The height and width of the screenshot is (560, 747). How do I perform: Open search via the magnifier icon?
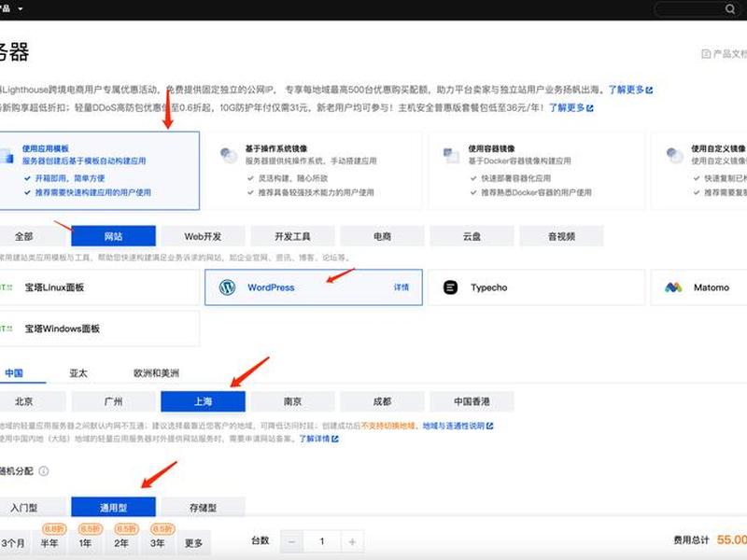[730, 9]
